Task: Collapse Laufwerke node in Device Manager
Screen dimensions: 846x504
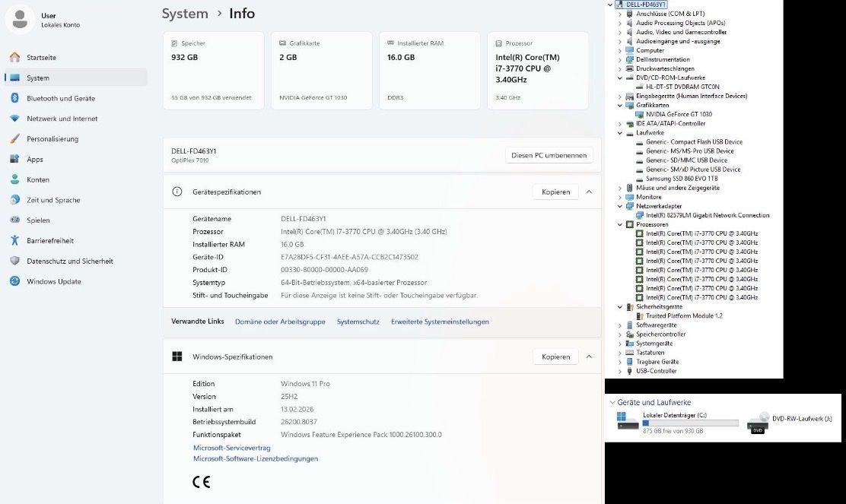Action: [620, 132]
